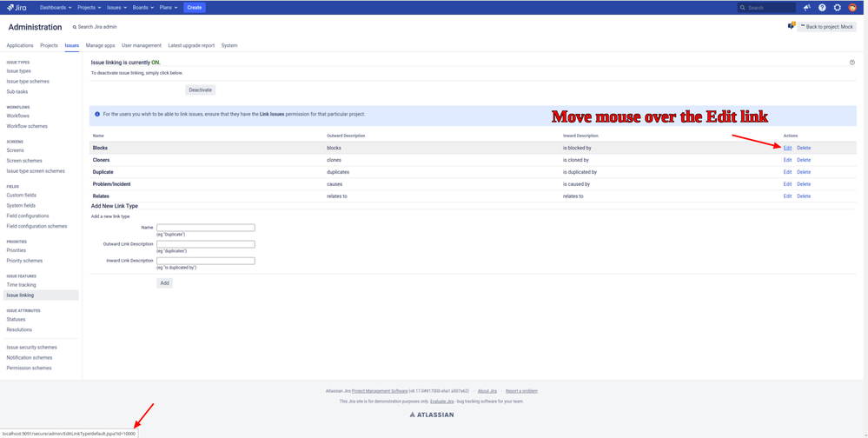Open Issue types in sidebar
The height and width of the screenshot is (438, 868).
[19, 71]
